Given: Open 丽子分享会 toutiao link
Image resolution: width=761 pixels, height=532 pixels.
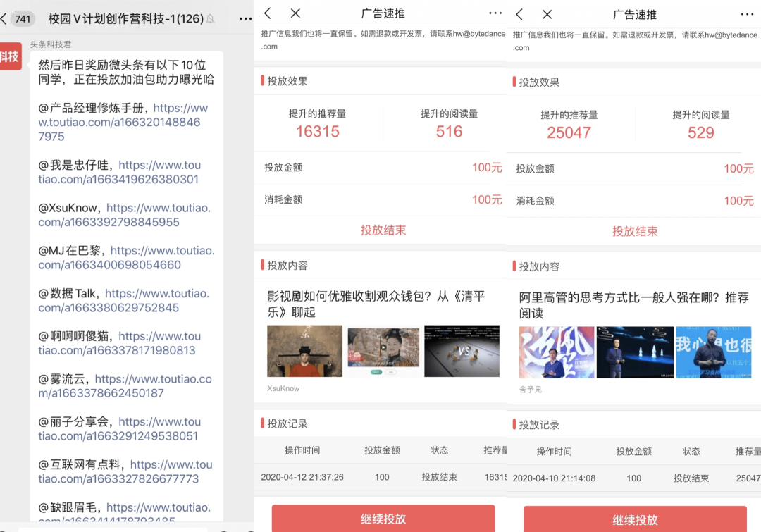Looking at the screenshot, I should click(119, 428).
